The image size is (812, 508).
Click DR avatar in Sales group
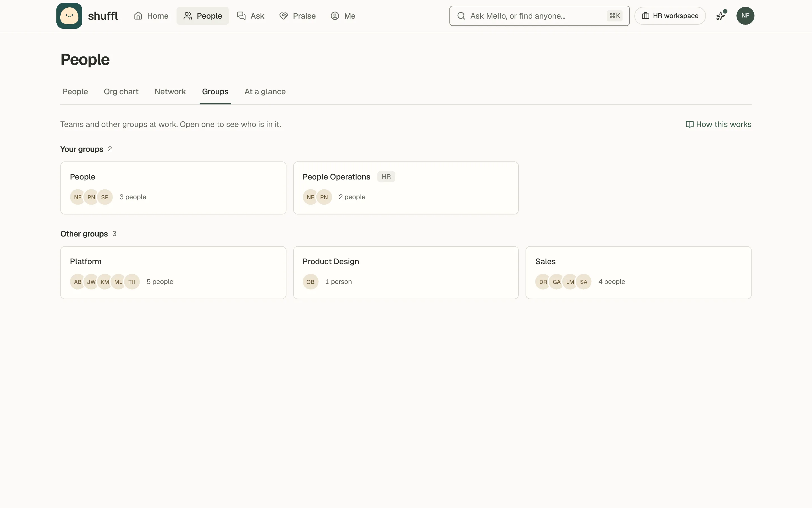point(543,282)
